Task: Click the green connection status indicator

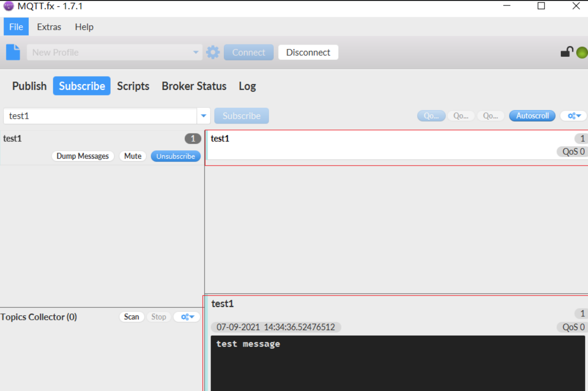Action: [x=582, y=52]
